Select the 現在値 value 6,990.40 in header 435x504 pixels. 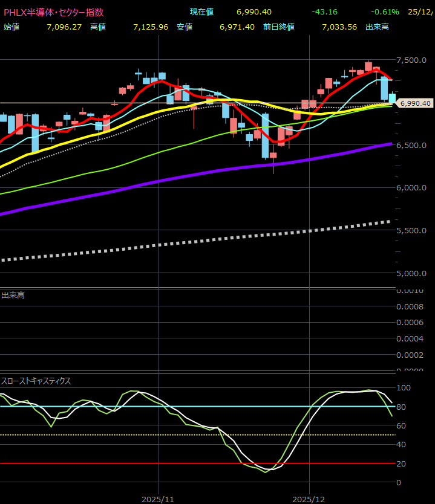pyautogui.click(x=254, y=12)
